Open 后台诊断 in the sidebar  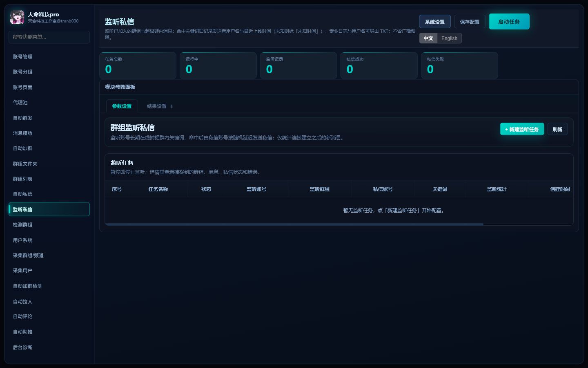(49, 347)
